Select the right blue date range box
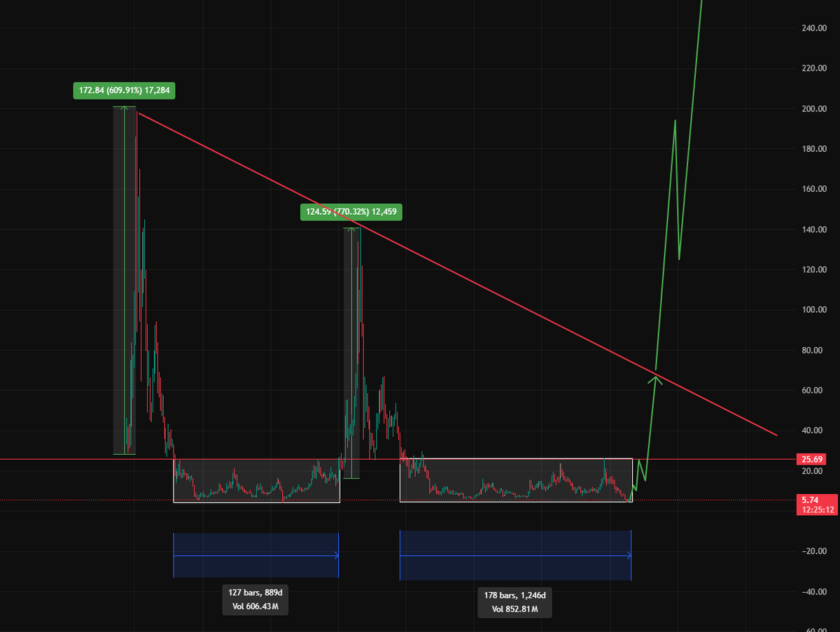This screenshot has width=840, height=632. click(515, 555)
